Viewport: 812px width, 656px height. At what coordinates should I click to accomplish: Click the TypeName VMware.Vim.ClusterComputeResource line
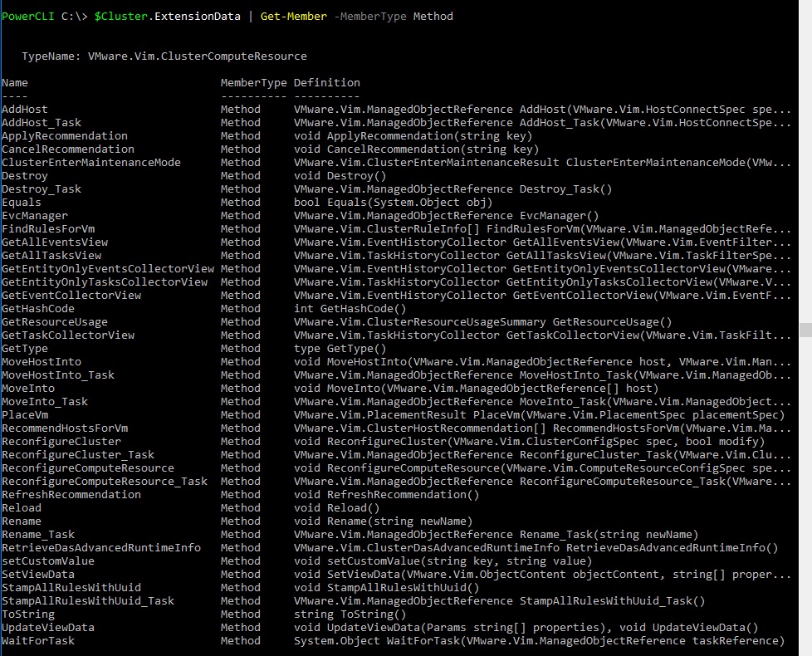[x=164, y=56]
